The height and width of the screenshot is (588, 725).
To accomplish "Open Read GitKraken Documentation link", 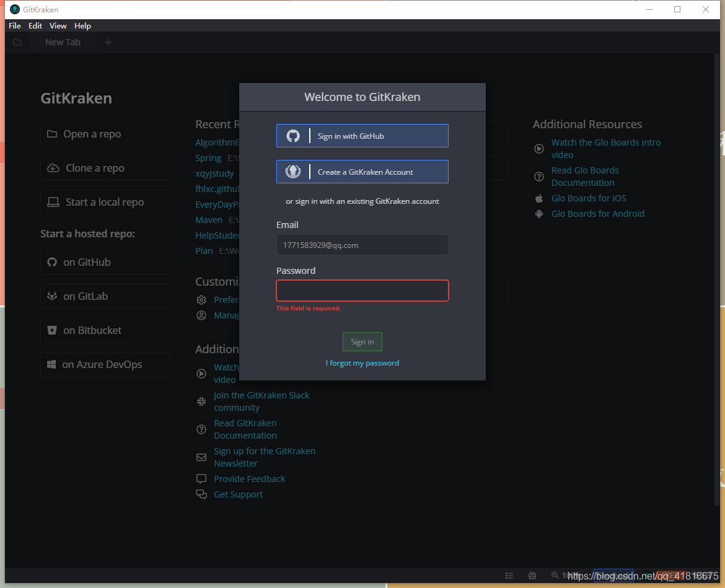I will [x=245, y=429].
